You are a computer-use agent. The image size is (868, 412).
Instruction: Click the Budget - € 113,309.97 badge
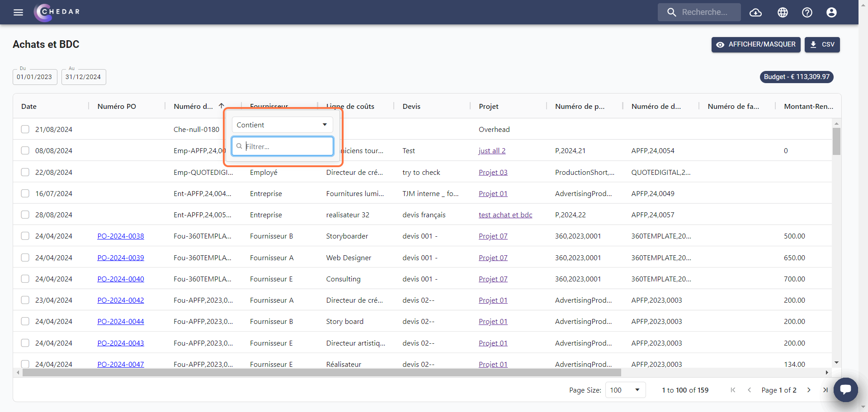(x=797, y=77)
